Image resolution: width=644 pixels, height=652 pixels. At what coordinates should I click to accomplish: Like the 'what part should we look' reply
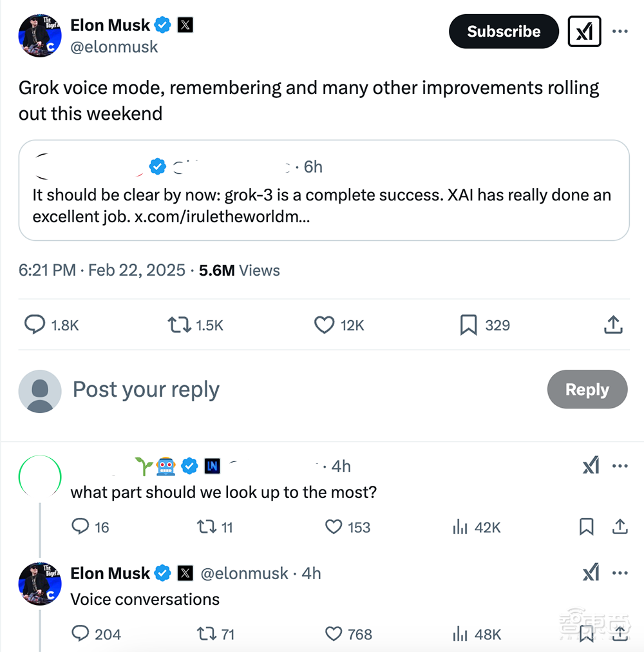coord(334,527)
